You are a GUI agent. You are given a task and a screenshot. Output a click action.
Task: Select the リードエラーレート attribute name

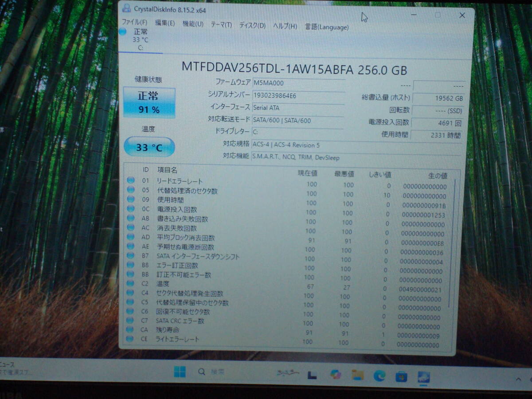[x=180, y=181]
